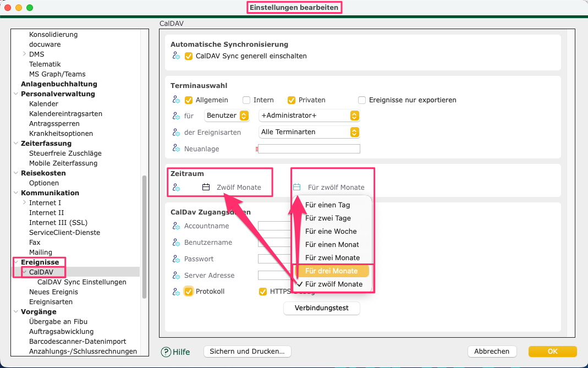
Task: Uncheck the Allgemein checkbox
Action: (189, 100)
